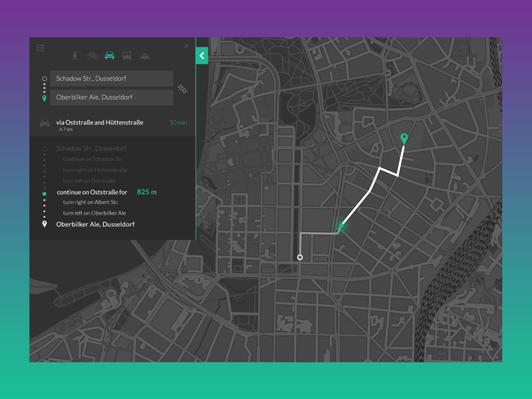Viewport: 532px width, 399px height.
Task: Select step "turn right on Hüttenstraße"
Action: pos(94,170)
